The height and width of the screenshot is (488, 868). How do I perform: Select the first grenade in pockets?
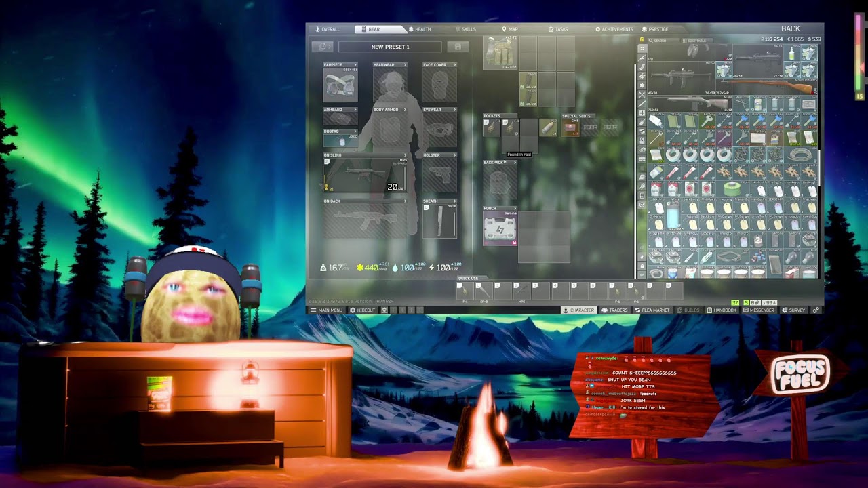(492, 127)
